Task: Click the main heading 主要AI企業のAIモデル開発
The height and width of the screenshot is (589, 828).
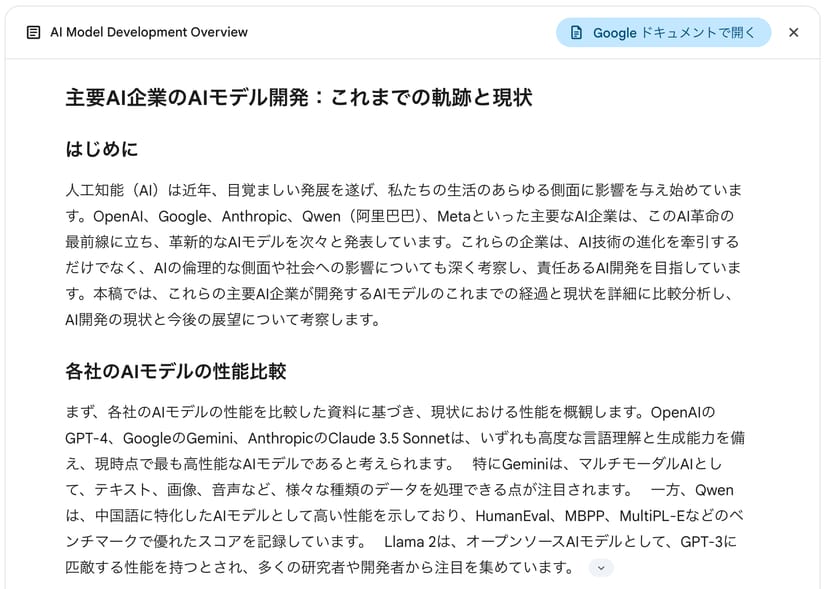Action: click(x=298, y=97)
